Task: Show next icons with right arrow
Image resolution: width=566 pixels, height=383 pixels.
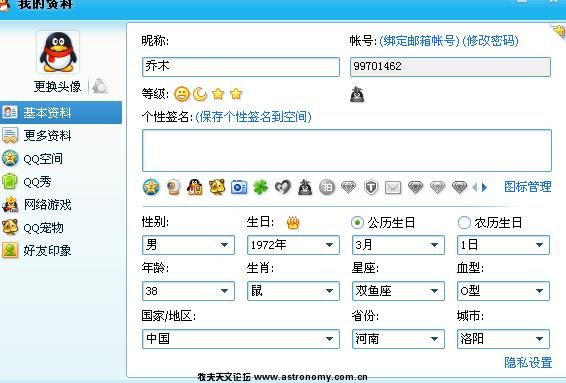Action: [x=484, y=187]
